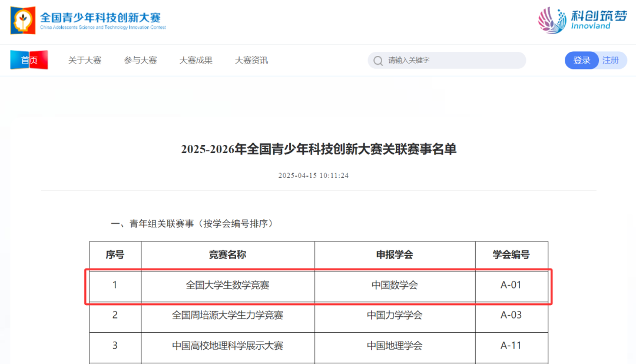Click the cell 中国高校地理科学展示大赛
Screen dimensions: 636x364
point(227,346)
